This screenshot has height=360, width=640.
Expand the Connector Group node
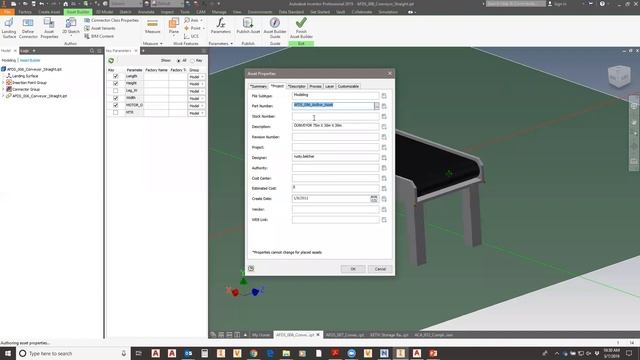[x=3, y=89]
